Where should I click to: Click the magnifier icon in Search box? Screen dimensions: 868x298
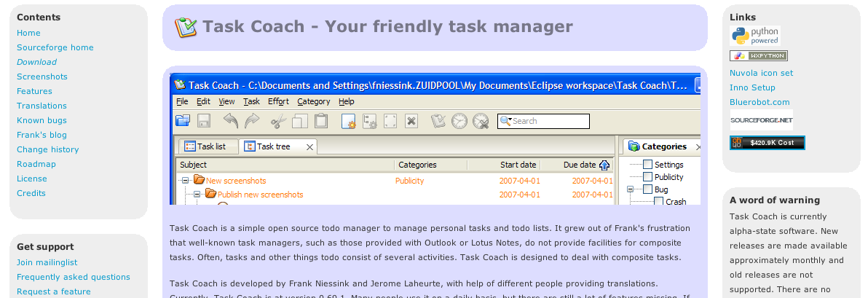point(505,121)
